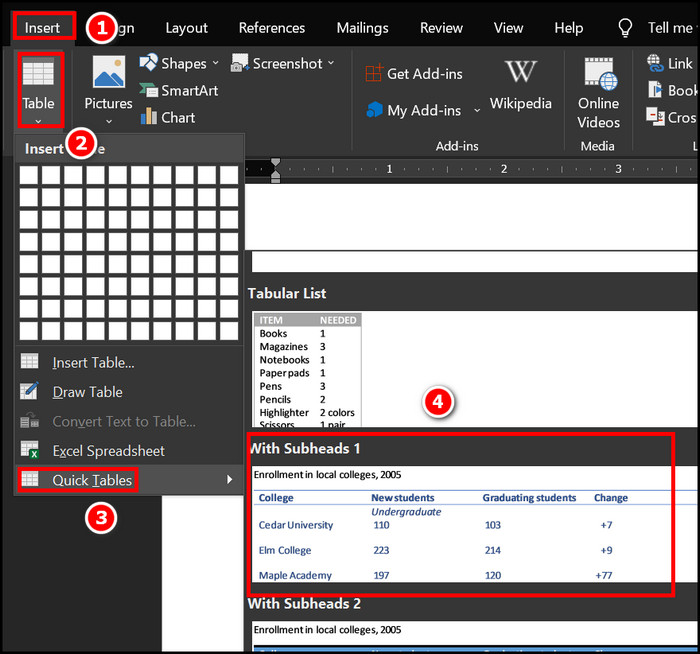Insert a SmartArt graphic
This screenshot has height=654, width=700.
[x=149, y=91]
